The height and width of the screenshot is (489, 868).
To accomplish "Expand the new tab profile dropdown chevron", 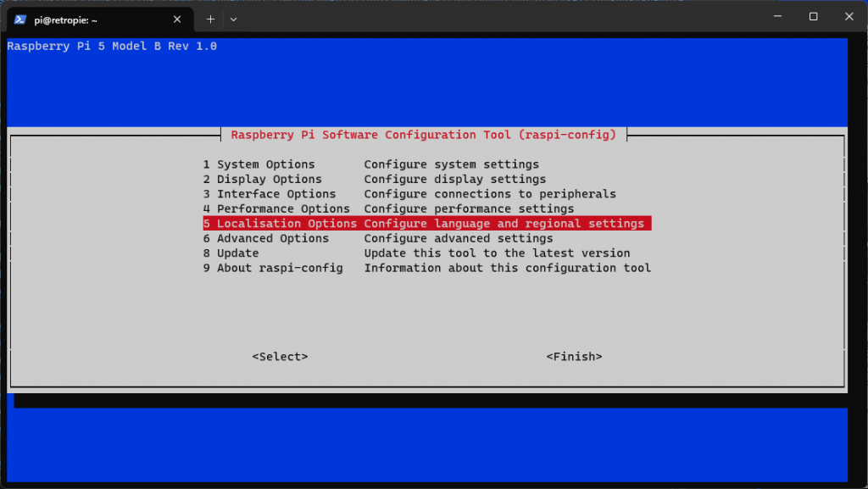I will [234, 19].
